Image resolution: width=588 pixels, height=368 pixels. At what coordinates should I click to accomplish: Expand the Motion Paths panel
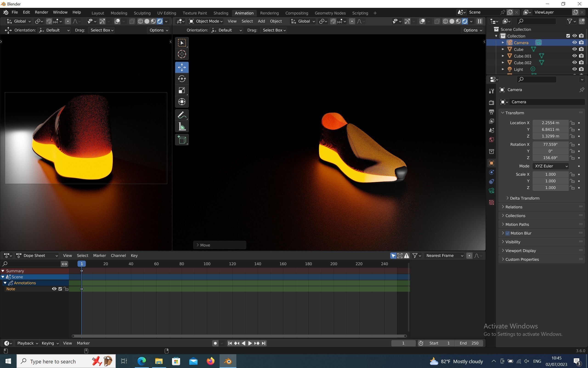541,224
